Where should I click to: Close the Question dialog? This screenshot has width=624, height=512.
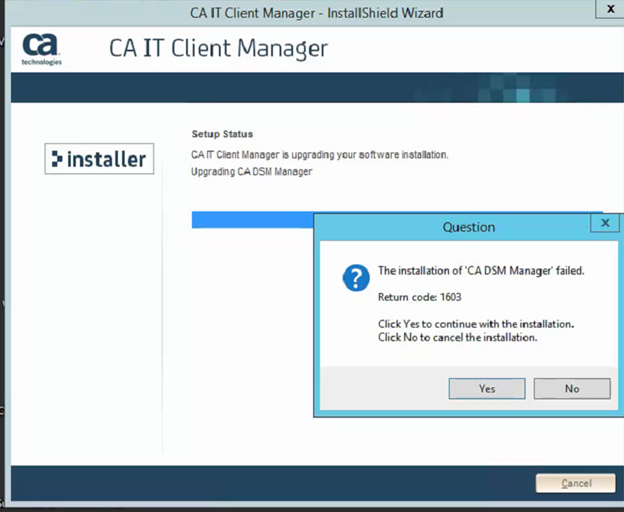(605, 223)
